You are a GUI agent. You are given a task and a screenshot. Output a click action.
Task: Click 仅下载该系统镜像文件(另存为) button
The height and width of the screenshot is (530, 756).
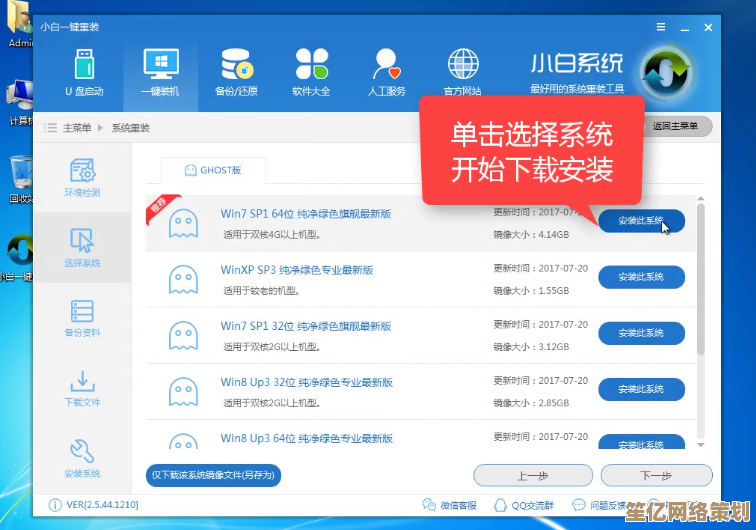[x=213, y=475]
